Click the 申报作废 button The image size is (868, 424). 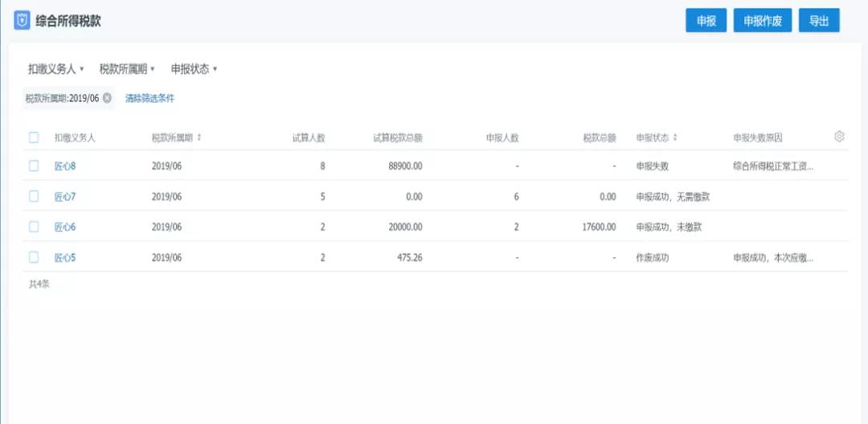(762, 20)
